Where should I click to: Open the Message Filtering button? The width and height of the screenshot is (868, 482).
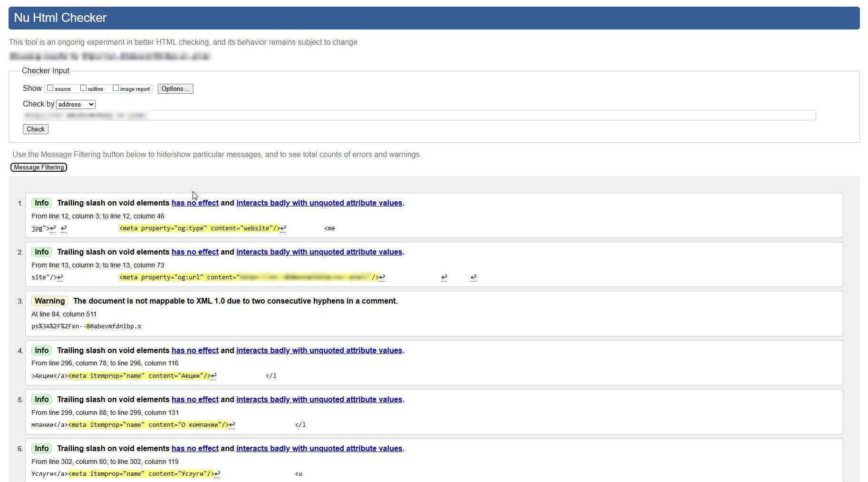[39, 167]
